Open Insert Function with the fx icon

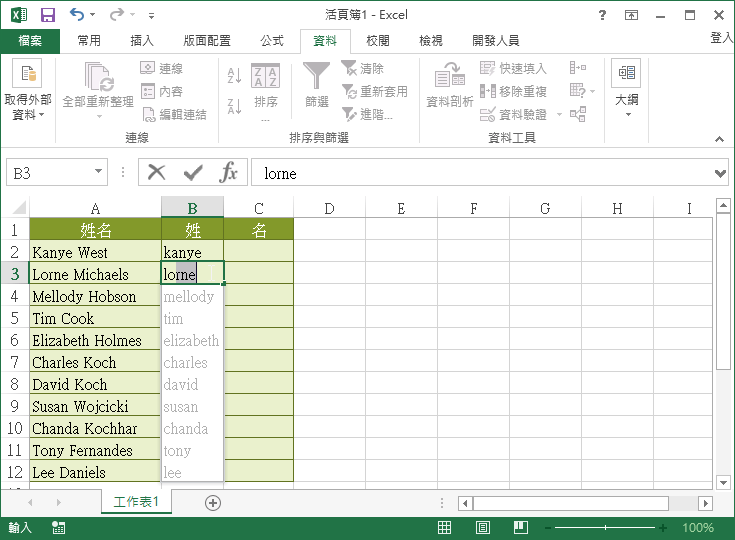pyautogui.click(x=229, y=172)
